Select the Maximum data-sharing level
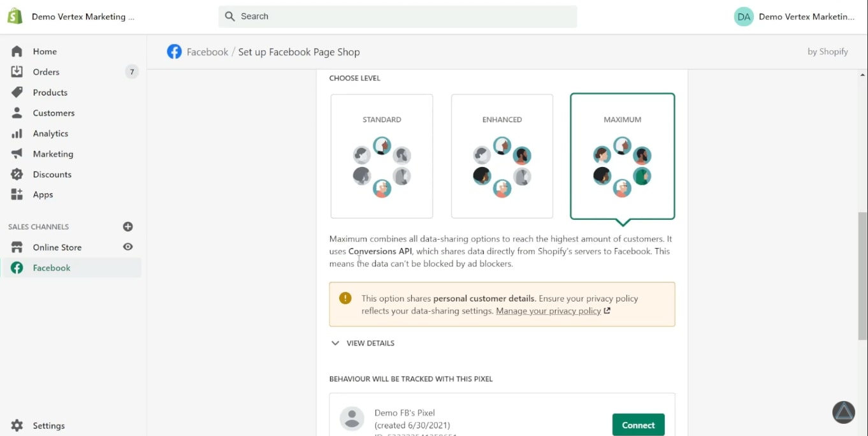The width and height of the screenshot is (868, 436). tap(623, 156)
